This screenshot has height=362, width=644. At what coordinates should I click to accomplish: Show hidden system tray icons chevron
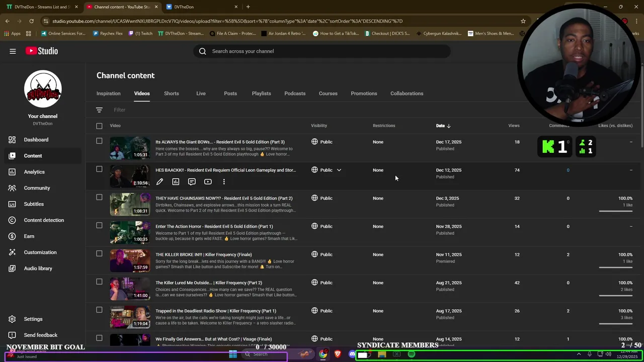tap(579, 354)
